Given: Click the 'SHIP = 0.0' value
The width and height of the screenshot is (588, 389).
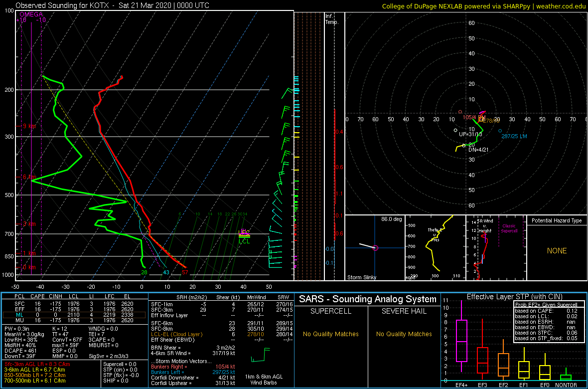Looking at the screenshot, I should point(116,381).
